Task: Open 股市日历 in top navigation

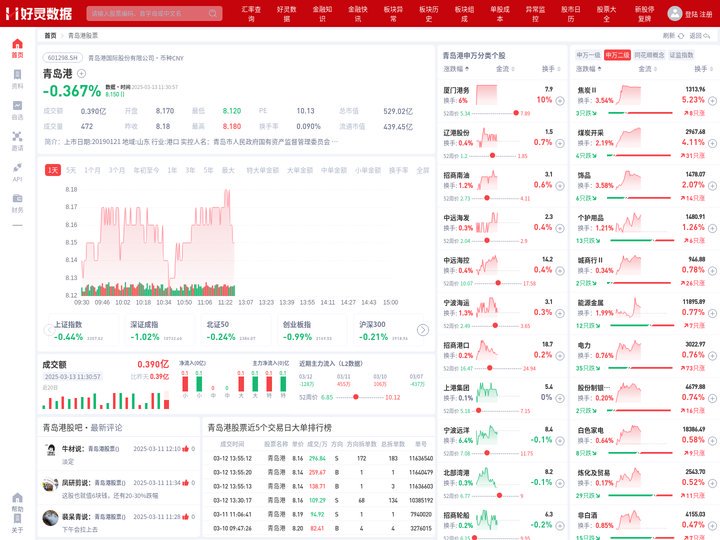Action: click(x=571, y=13)
